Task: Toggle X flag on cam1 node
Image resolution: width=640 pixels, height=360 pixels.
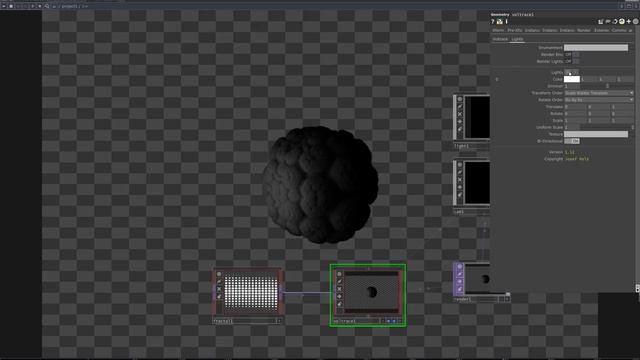Action: pos(460,180)
